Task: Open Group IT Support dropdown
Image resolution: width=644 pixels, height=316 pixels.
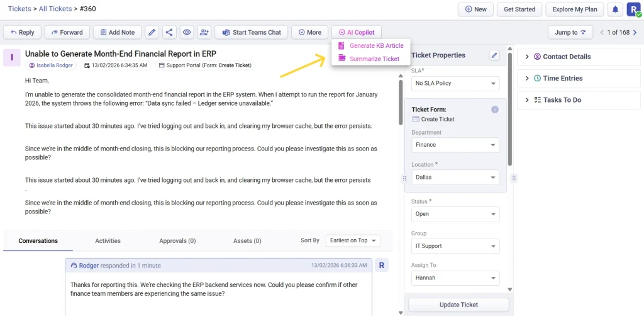Action: click(455, 246)
